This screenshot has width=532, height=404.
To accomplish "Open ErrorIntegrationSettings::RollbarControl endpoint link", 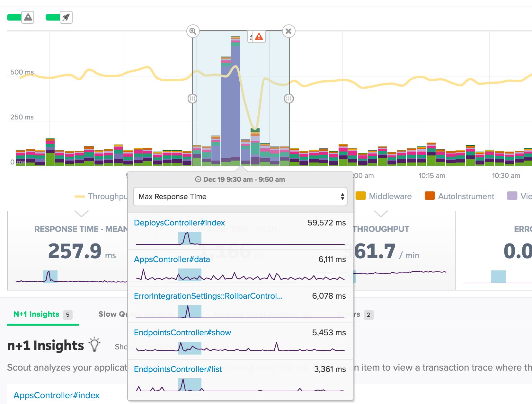I will pos(208,296).
